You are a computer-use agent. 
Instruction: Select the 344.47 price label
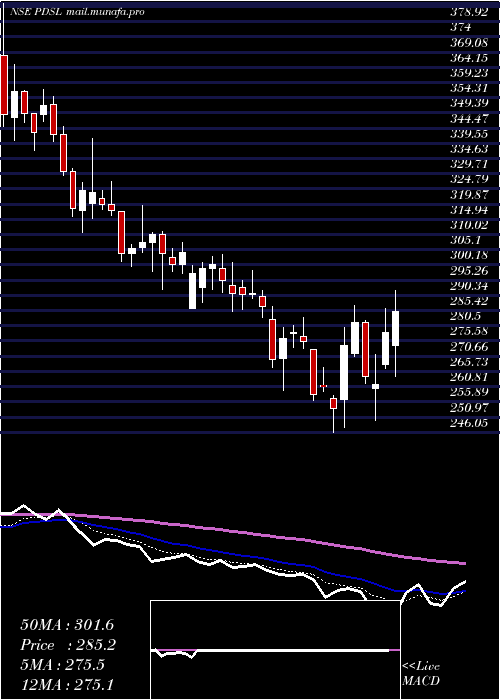pos(469,118)
